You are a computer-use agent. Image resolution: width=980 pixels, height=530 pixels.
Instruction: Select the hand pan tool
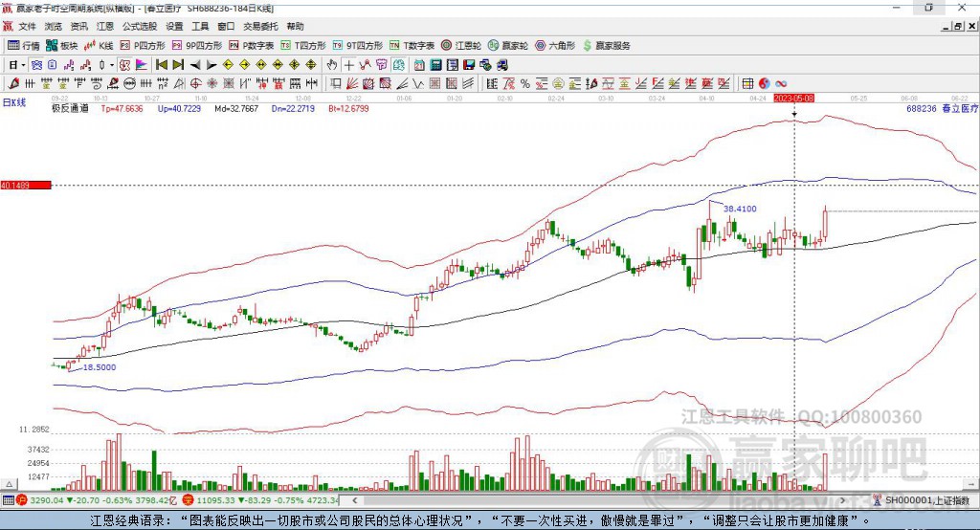click(332, 65)
